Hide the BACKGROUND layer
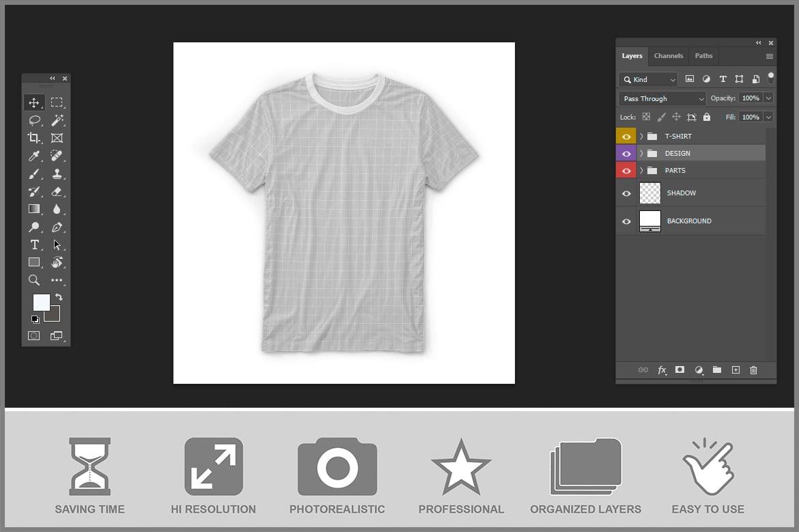 (x=626, y=221)
